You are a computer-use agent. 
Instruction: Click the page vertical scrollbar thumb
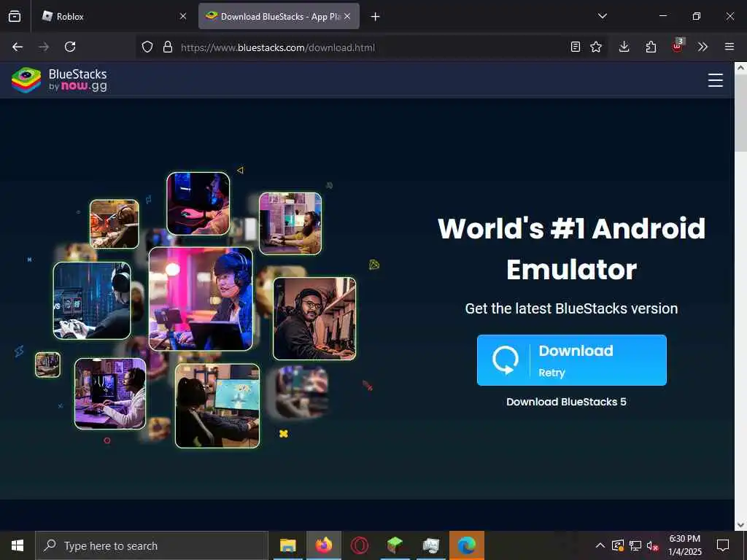741,113
